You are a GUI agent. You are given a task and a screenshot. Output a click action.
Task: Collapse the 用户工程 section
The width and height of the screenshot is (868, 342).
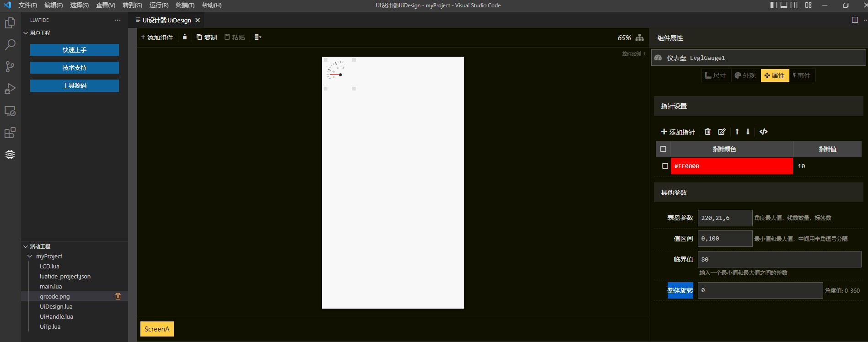click(26, 33)
